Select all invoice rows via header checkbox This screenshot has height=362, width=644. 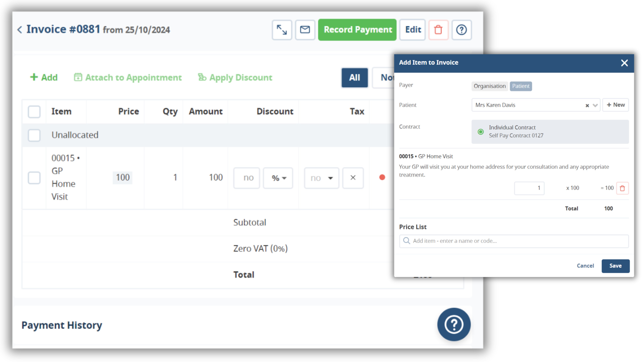(x=34, y=112)
